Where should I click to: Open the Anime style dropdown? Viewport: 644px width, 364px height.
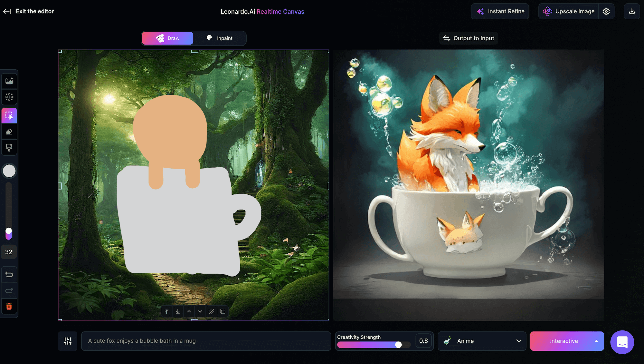coord(482,341)
